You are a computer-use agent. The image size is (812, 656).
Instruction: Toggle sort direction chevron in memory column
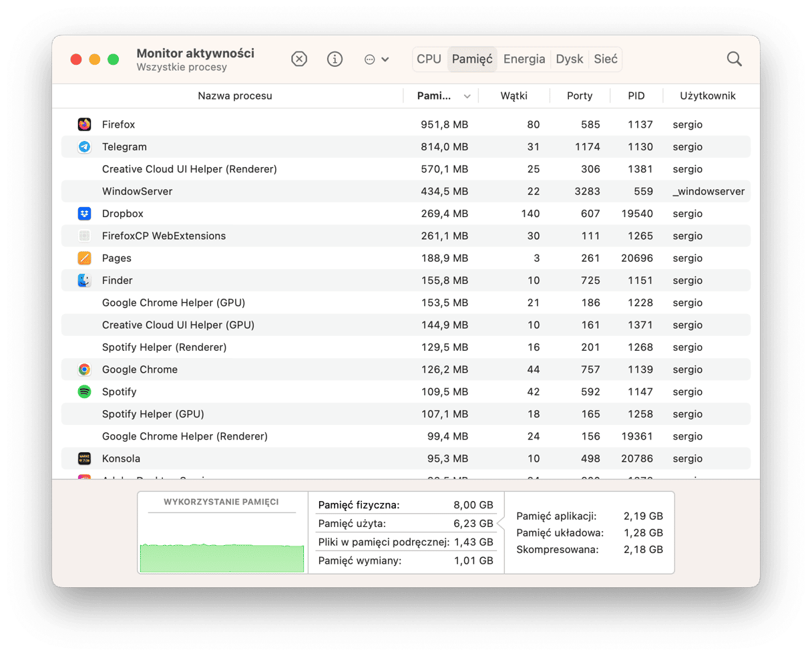467,96
